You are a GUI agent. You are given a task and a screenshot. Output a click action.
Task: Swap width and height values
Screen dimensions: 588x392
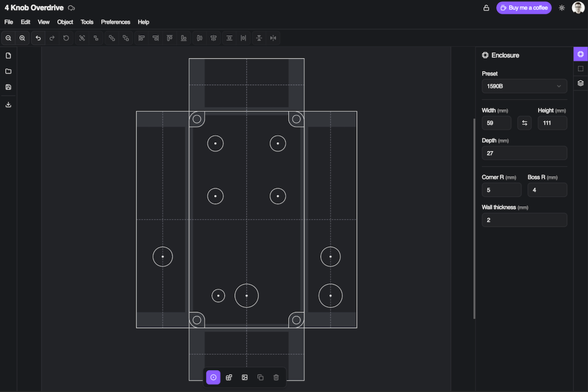524,122
